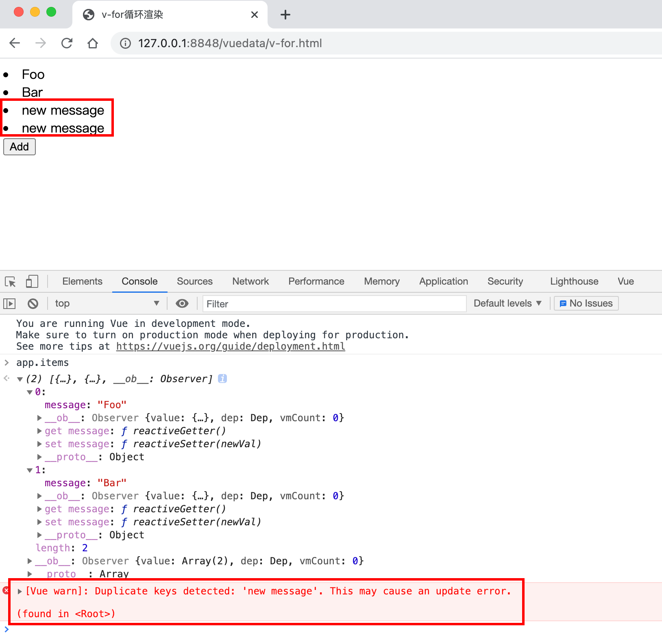Viewport: 662px width, 644px height.
Task: Open the top context dropdown
Action: point(107,304)
